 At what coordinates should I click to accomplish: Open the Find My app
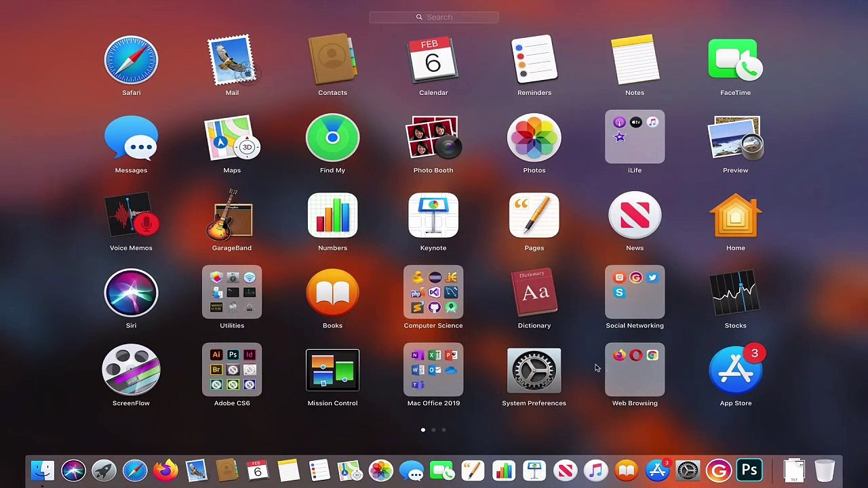click(332, 139)
